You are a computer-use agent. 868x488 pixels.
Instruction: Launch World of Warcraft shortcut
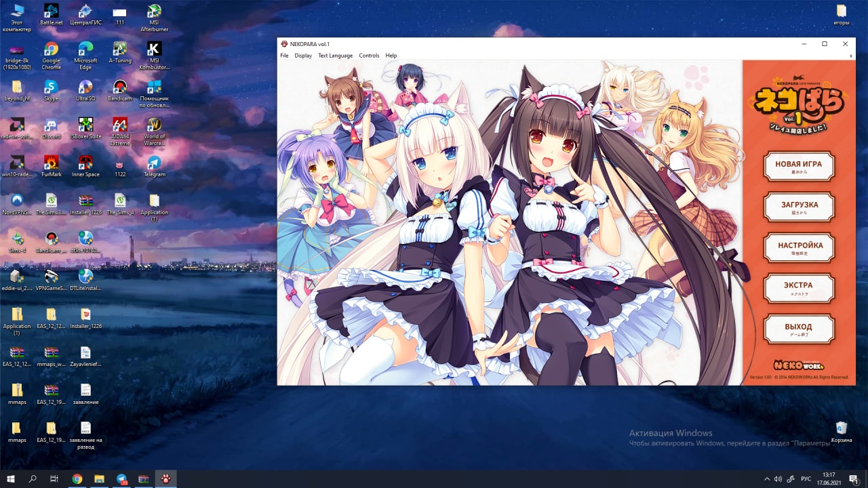tap(154, 131)
